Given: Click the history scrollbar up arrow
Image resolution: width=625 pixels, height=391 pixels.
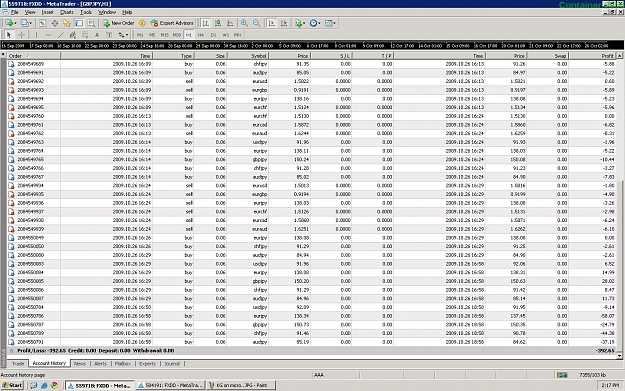Looking at the screenshot, I should coord(619,56).
